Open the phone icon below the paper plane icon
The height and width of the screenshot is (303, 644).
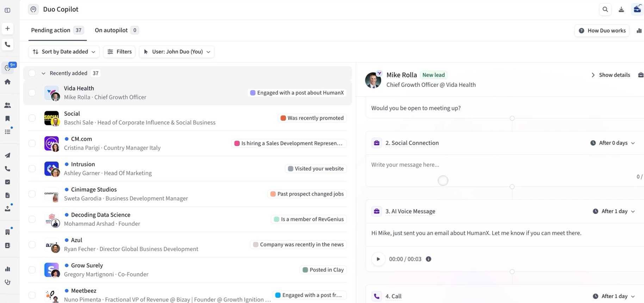7,169
